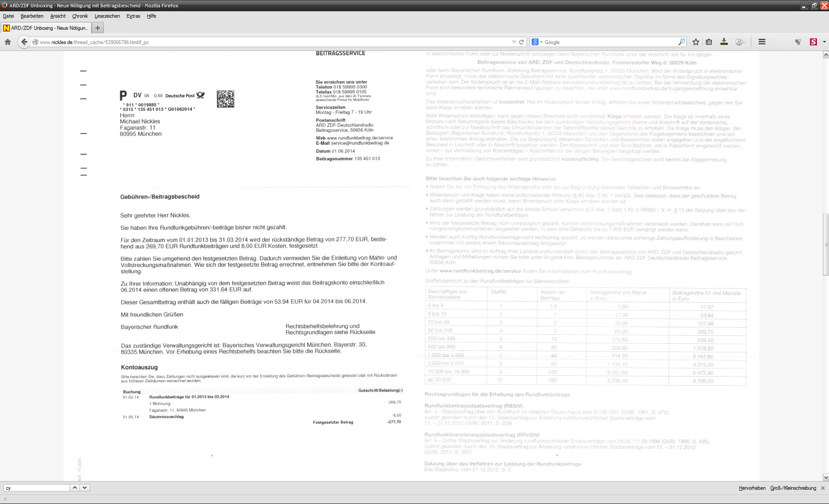Open dropdown arrow next to S icon
Screen dimensions: 829x504
coord(824,42)
